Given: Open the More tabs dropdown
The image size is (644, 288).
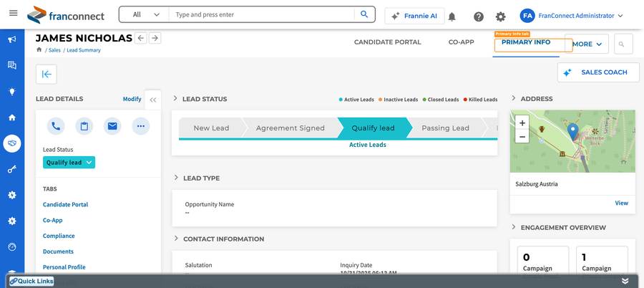Looking at the screenshot, I should (x=587, y=44).
